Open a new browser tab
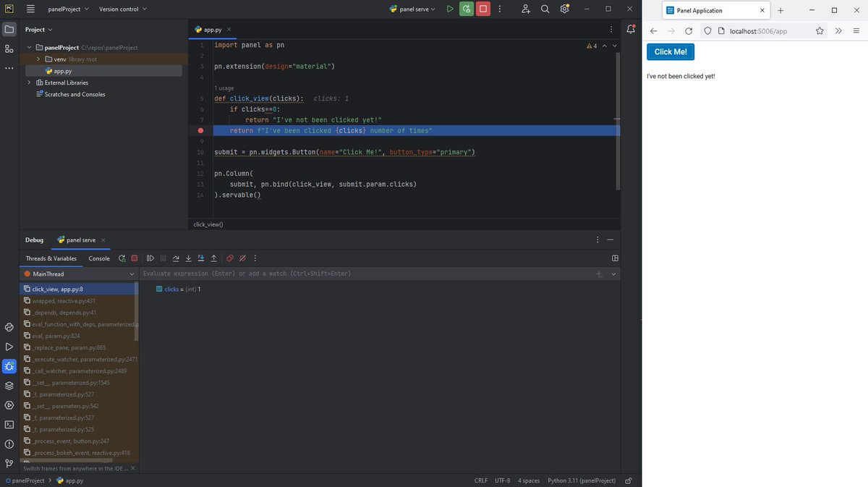 tap(780, 11)
